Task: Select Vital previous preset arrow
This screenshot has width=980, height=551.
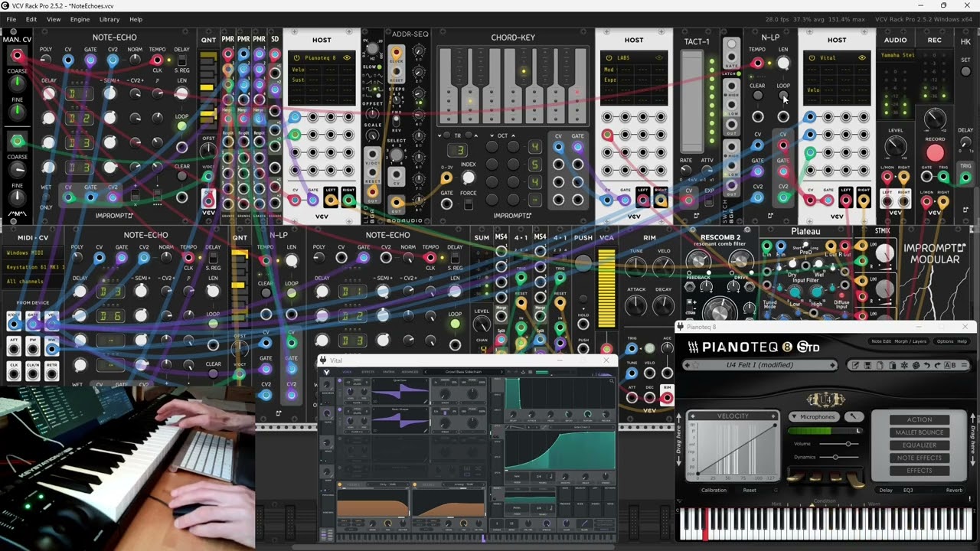Action: pos(426,372)
